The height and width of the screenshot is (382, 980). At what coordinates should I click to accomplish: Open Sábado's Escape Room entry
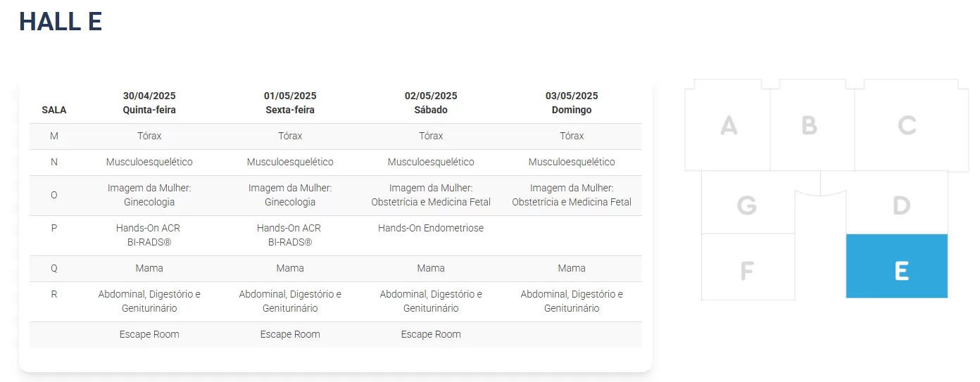[x=431, y=334]
